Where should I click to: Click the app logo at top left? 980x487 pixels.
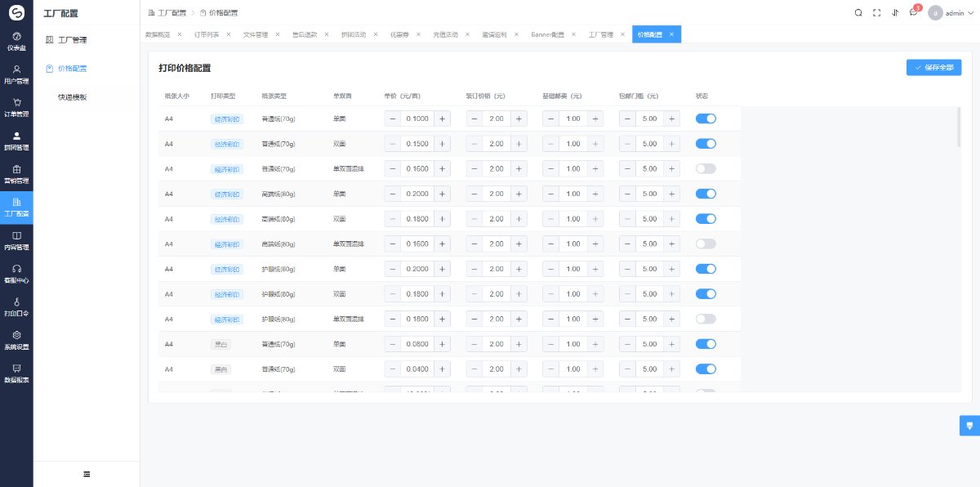pyautogui.click(x=16, y=12)
